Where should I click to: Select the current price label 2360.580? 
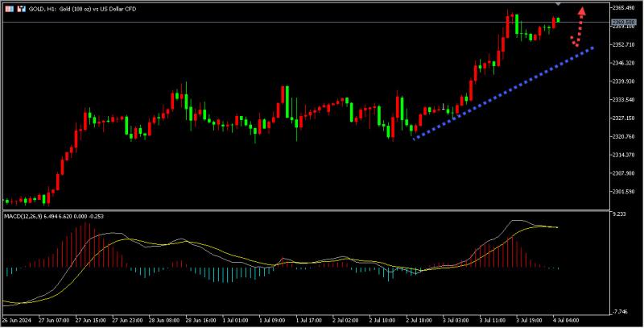pyautogui.click(x=623, y=22)
